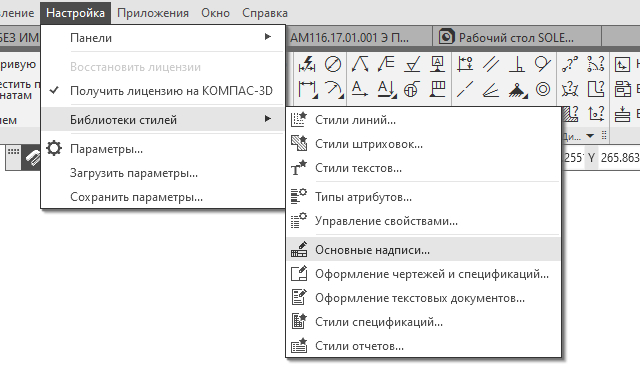This screenshot has width=640, height=384.
Task: Expand the Панели submenu
Action: click(163, 38)
